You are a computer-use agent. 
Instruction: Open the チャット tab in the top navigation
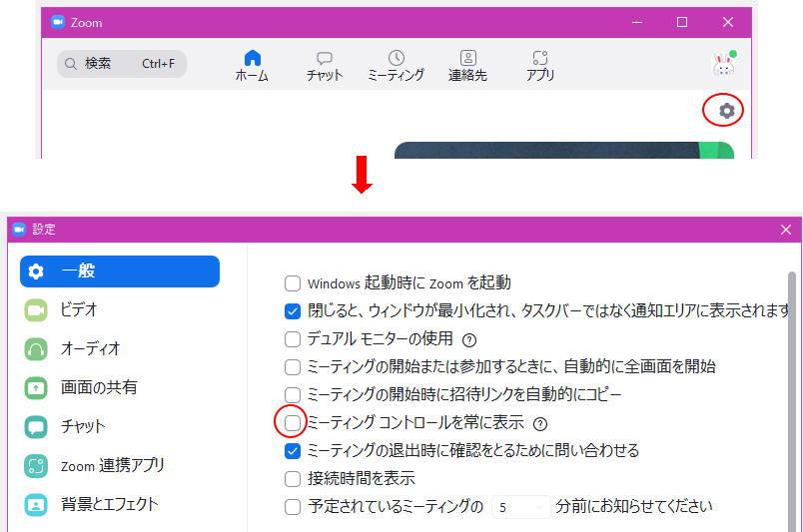[x=325, y=66]
